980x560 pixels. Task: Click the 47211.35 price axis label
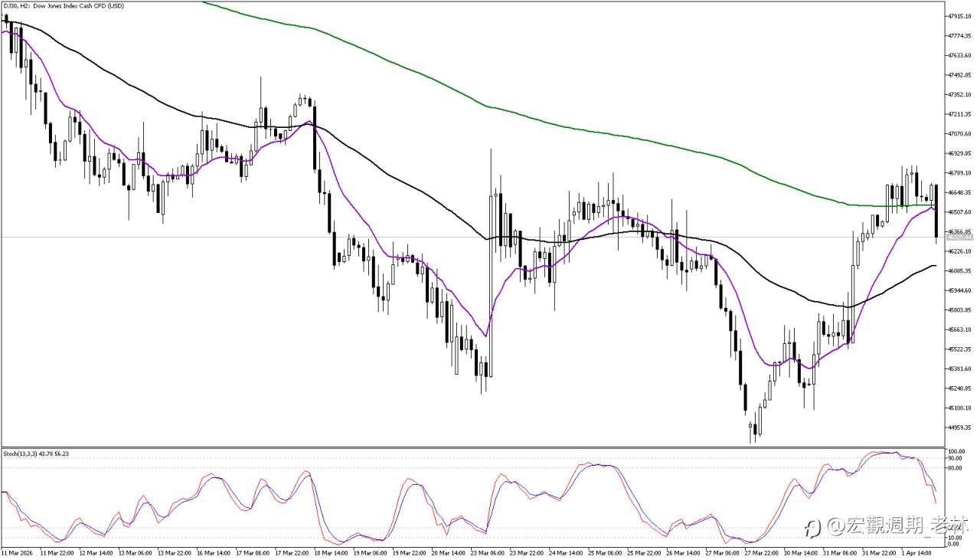click(960, 114)
